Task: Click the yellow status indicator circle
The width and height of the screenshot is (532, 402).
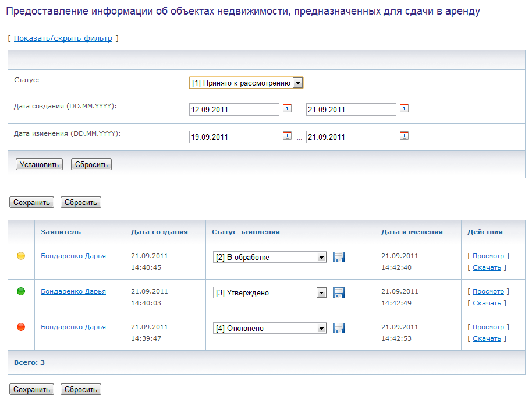Action: coord(21,256)
